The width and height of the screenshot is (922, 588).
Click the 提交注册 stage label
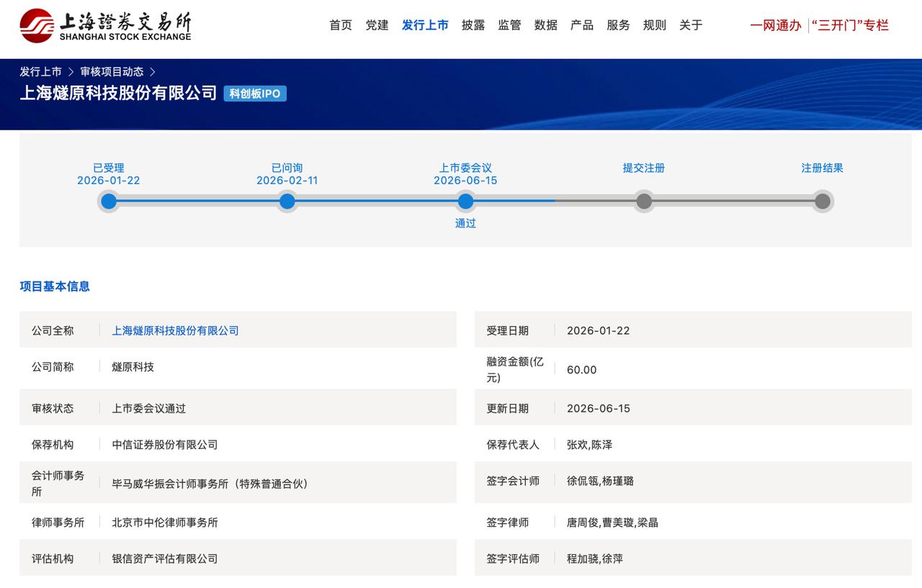point(644,168)
